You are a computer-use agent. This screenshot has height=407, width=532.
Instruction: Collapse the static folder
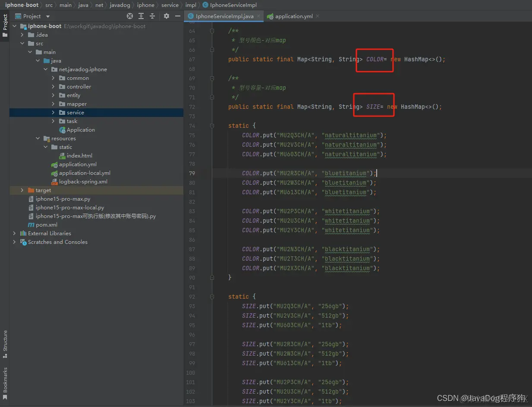click(x=46, y=147)
